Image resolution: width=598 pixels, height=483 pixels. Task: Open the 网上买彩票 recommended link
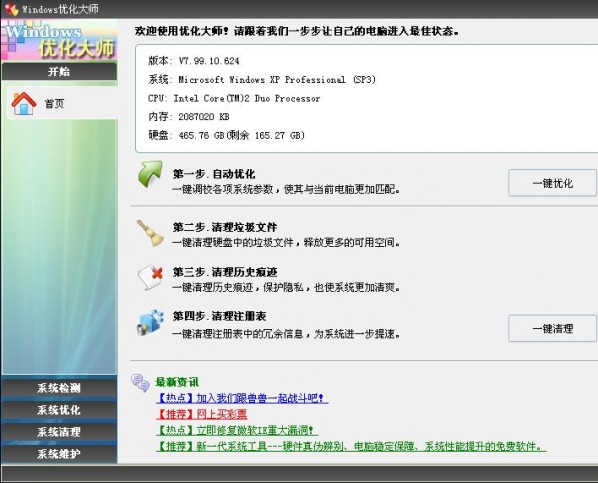pyautogui.click(x=202, y=414)
